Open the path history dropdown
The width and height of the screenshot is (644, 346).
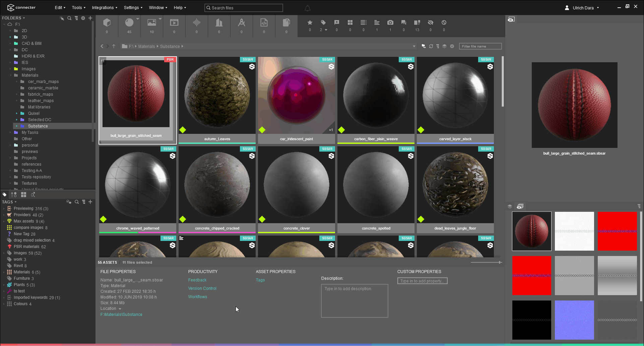pyautogui.click(x=414, y=47)
